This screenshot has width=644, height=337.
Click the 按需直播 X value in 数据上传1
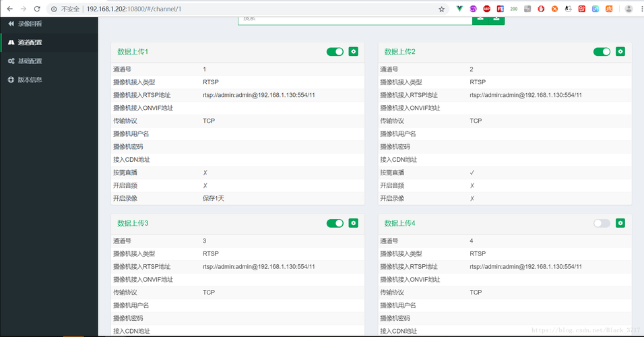(x=205, y=173)
